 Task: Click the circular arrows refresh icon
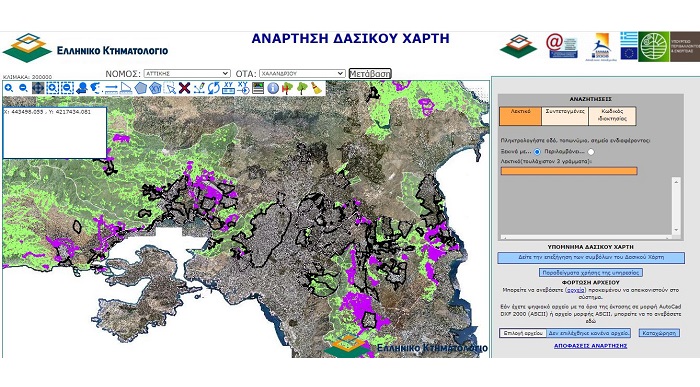pos(213,88)
